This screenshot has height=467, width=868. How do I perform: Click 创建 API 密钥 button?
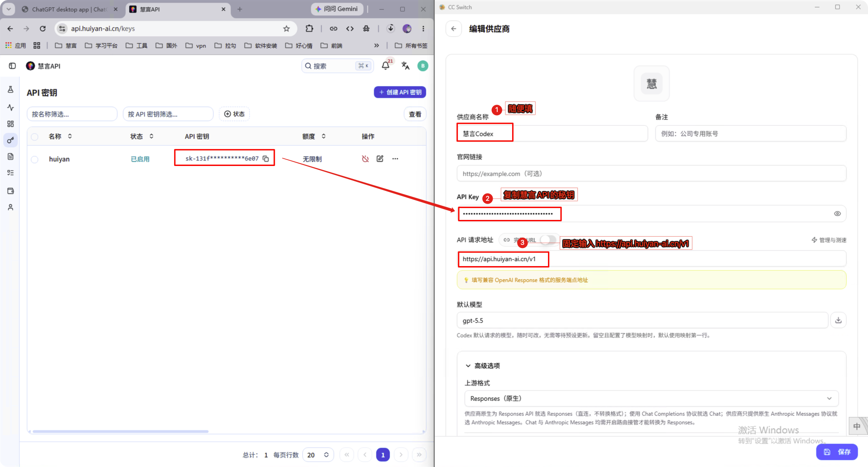[x=400, y=92]
